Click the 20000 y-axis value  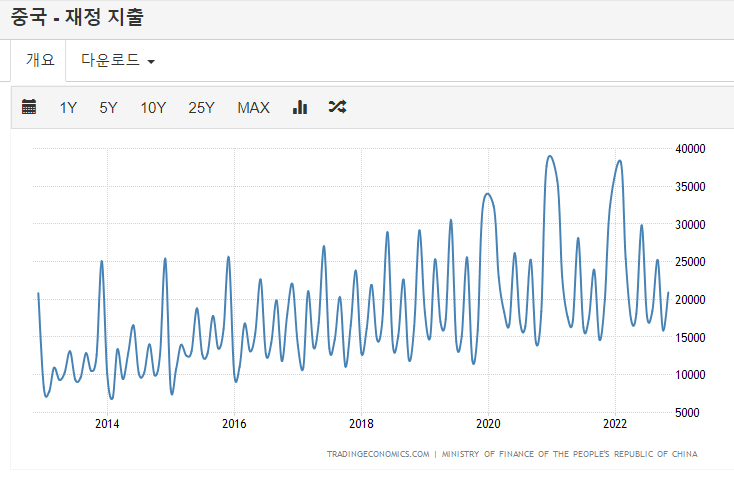point(690,300)
